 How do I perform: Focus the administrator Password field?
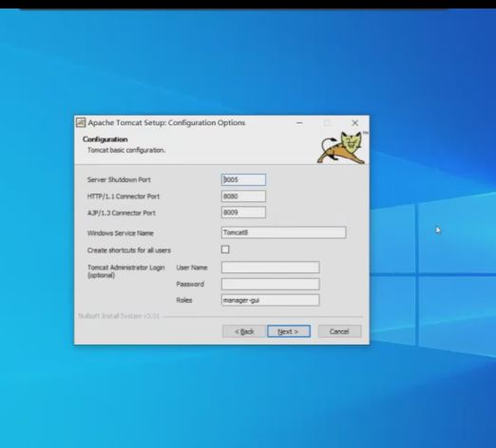coord(270,284)
